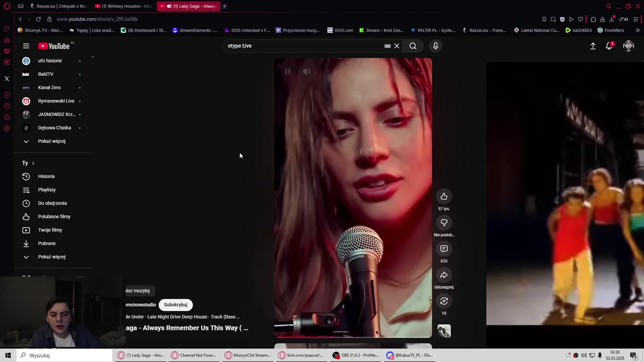
Task: Reload the page with the refresh icon
Action: 38,19
